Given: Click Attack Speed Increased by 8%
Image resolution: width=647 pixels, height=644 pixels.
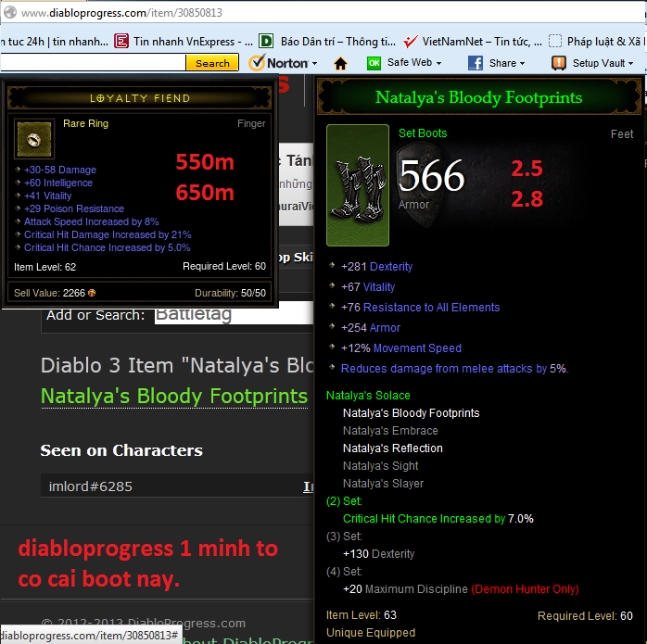Looking at the screenshot, I should [x=92, y=221].
